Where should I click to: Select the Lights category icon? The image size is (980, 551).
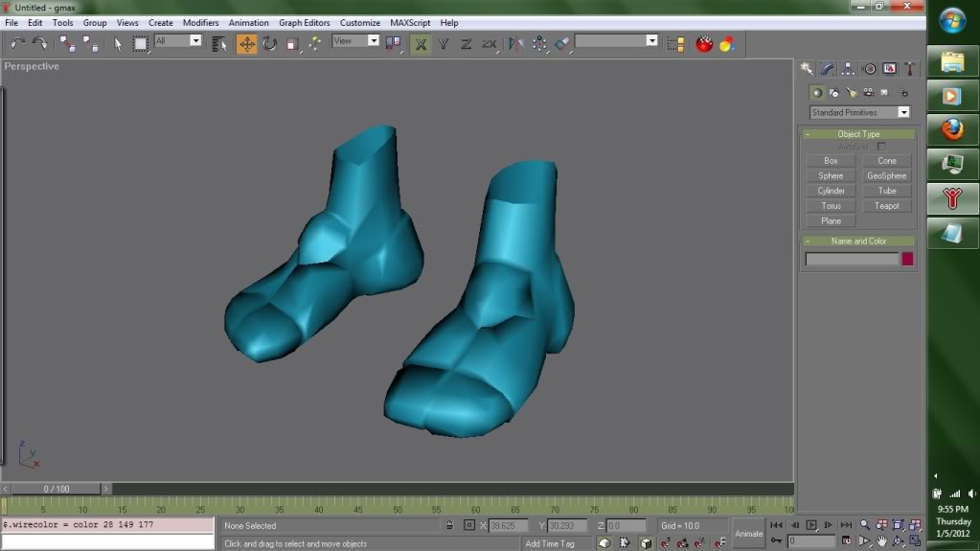852,93
